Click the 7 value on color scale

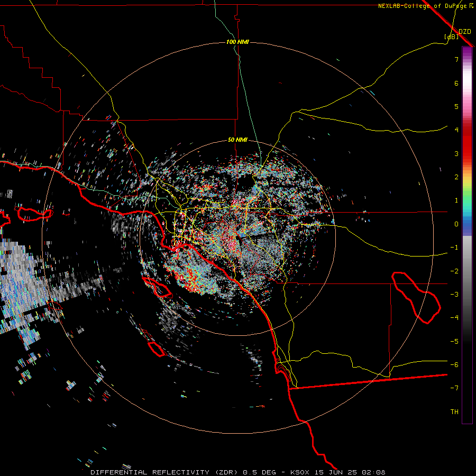pos(456,59)
